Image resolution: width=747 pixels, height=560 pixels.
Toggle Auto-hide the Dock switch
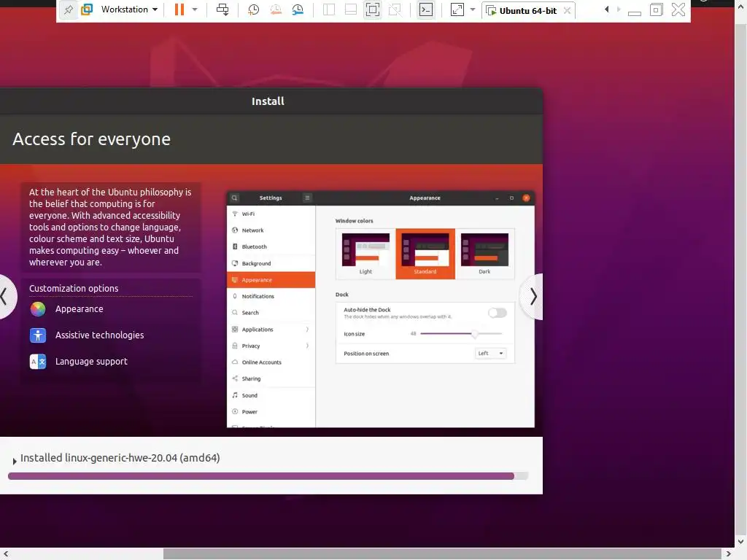click(x=498, y=313)
